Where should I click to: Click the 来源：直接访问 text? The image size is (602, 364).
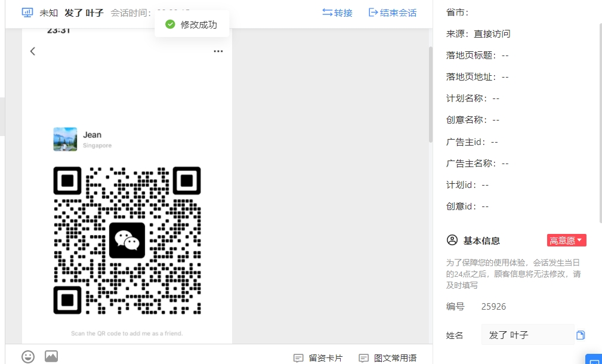478,34
